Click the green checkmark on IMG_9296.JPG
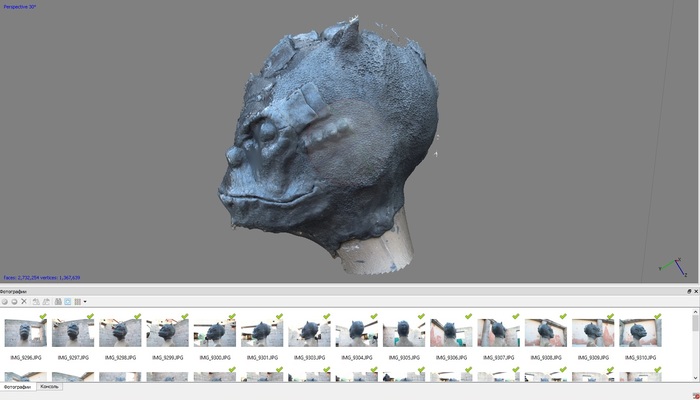Image resolution: width=700 pixels, height=400 pixels. coord(43,317)
